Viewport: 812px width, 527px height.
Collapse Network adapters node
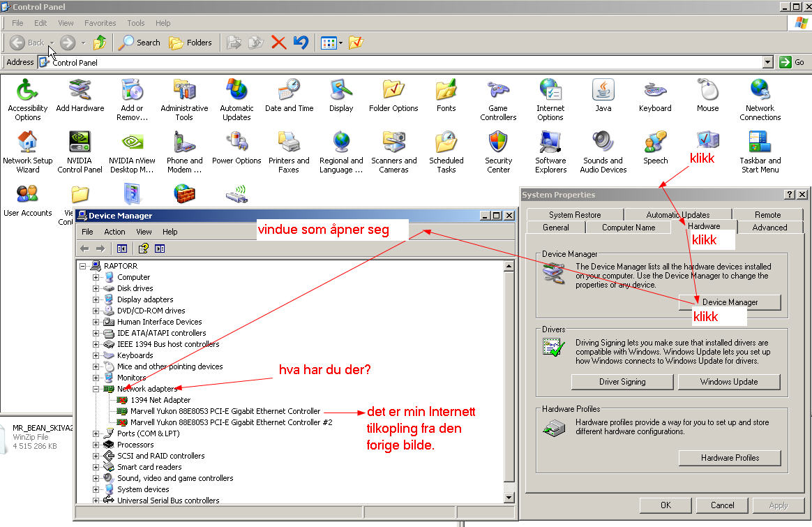[96, 389]
